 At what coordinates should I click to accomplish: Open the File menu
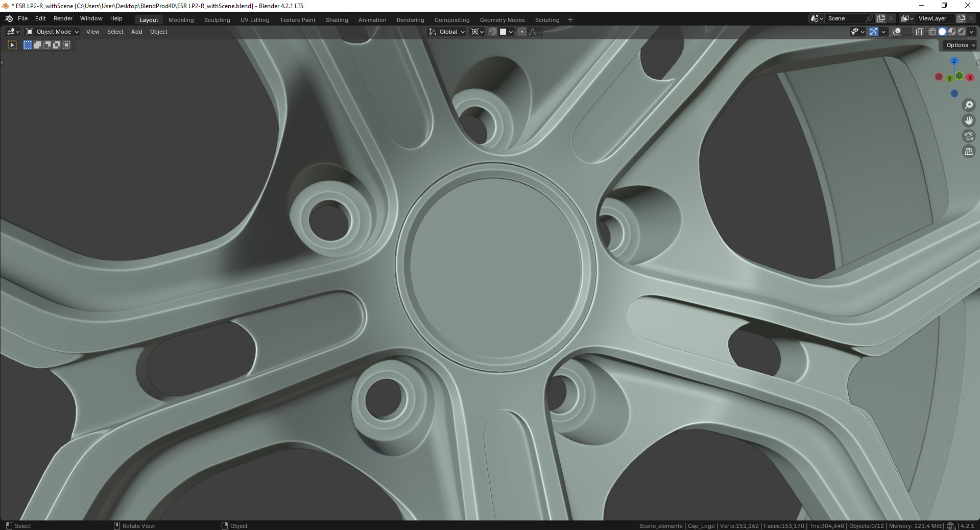pos(22,18)
